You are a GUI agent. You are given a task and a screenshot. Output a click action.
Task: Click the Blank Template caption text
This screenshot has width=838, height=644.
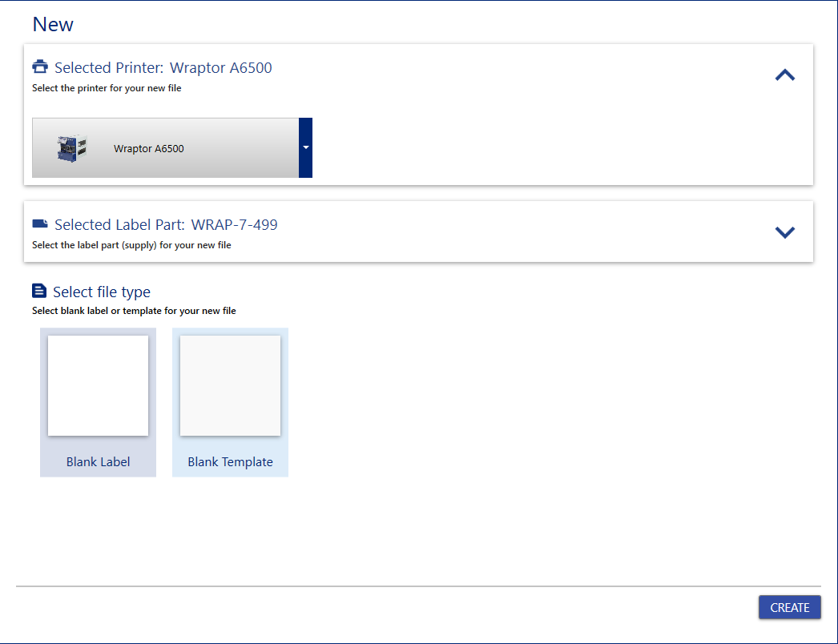230,462
